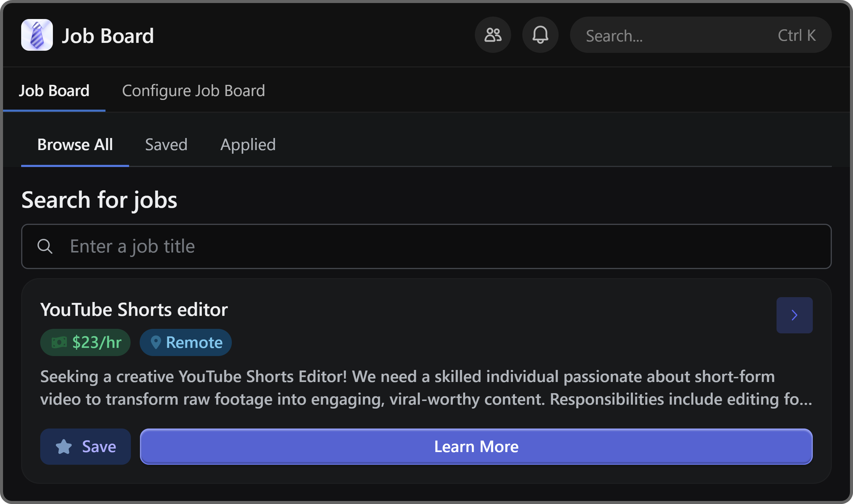853x504 pixels.
Task: Focus the Enter a job title field
Action: (x=442, y=246)
